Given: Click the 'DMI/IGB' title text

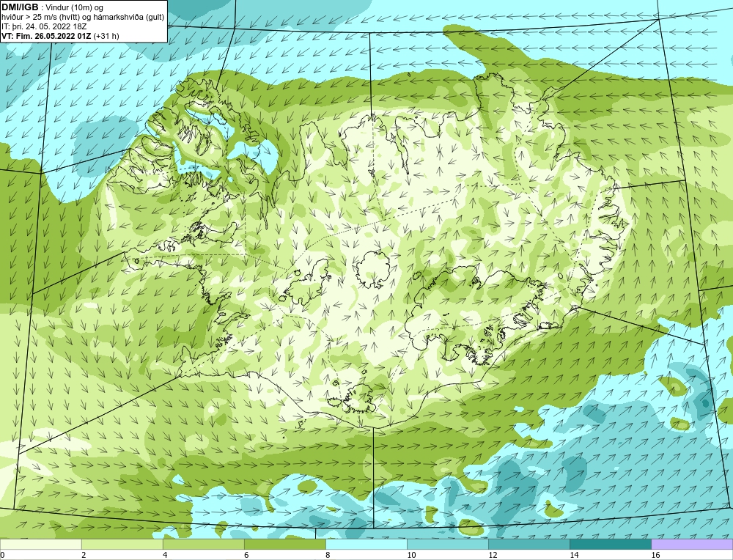Looking at the screenshot, I should 20,7.
